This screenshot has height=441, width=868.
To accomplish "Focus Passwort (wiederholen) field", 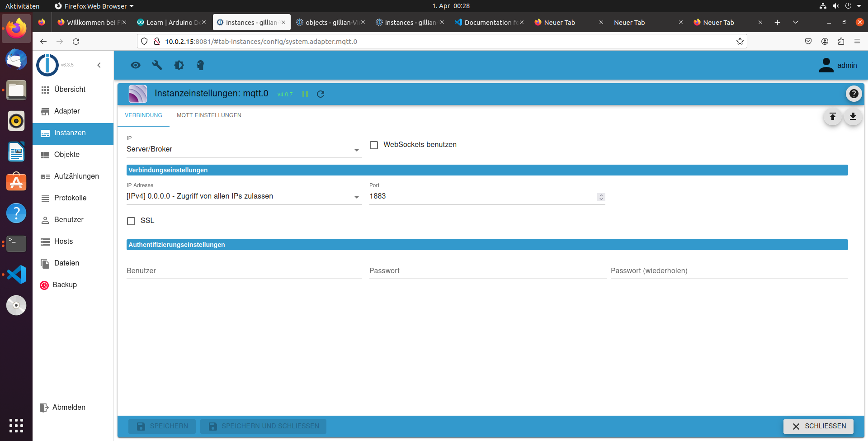I will click(729, 271).
